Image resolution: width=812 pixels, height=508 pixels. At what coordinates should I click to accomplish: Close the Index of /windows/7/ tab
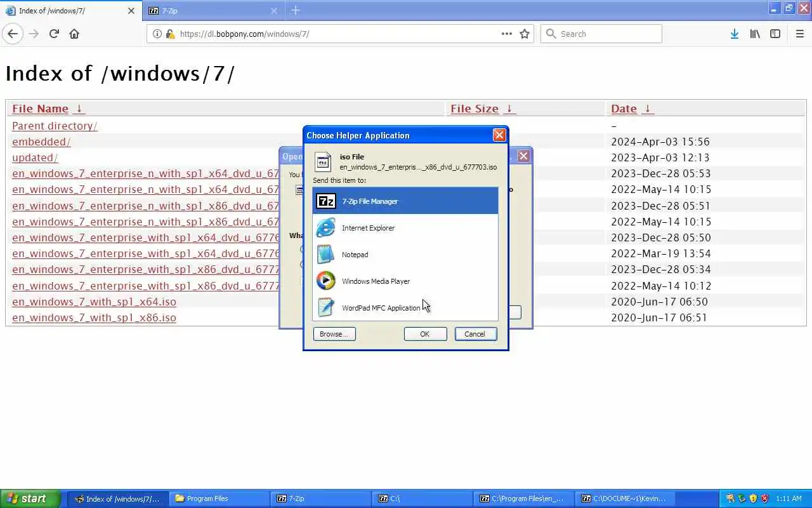[131, 11]
